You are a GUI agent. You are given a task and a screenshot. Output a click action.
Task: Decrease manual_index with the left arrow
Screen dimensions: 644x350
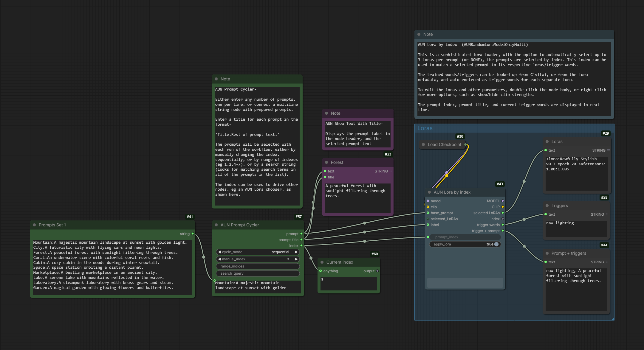219,259
